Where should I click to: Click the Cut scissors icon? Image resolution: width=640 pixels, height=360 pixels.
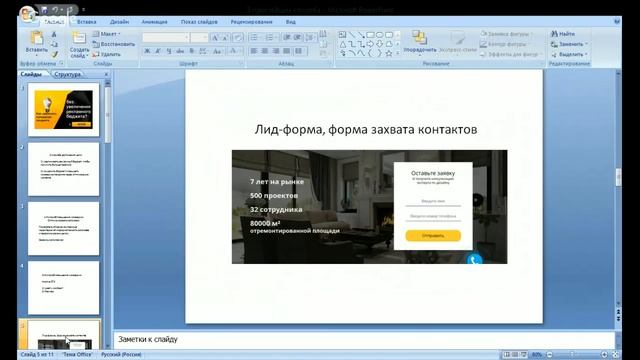click(54, 35)
